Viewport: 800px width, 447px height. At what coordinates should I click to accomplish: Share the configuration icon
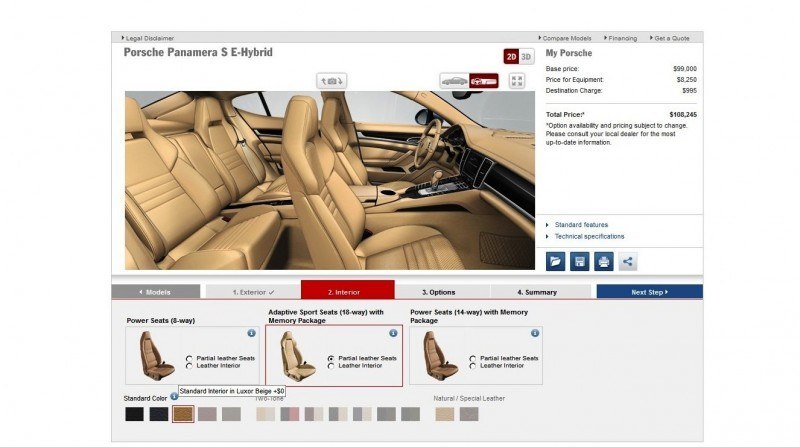(x=628, y=262)
